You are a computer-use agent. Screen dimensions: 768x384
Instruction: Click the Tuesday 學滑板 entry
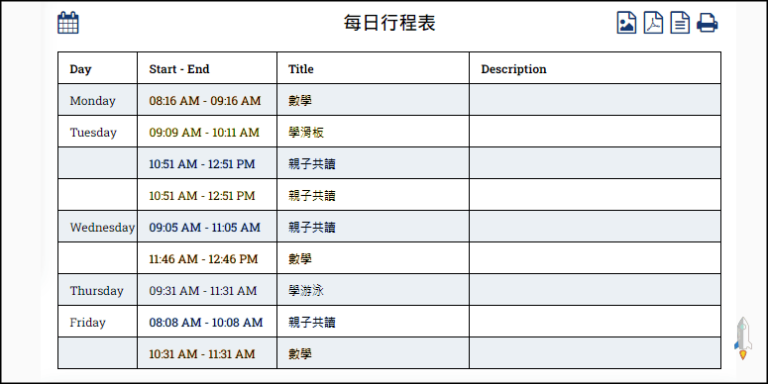306,133
